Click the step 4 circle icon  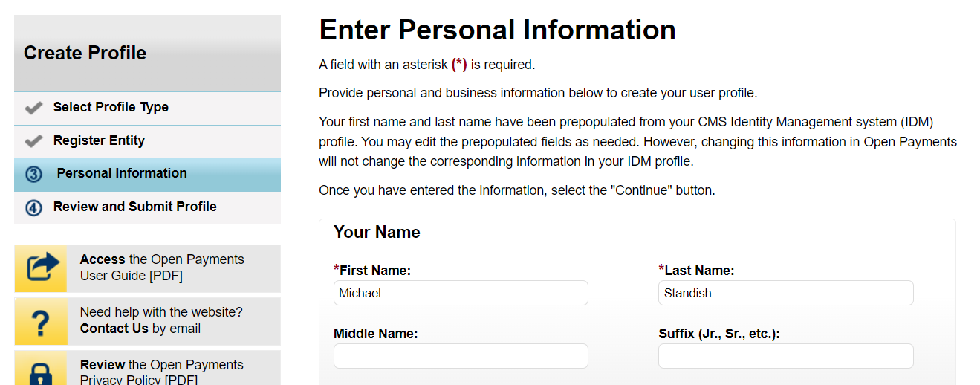click(x=33, y=208)
